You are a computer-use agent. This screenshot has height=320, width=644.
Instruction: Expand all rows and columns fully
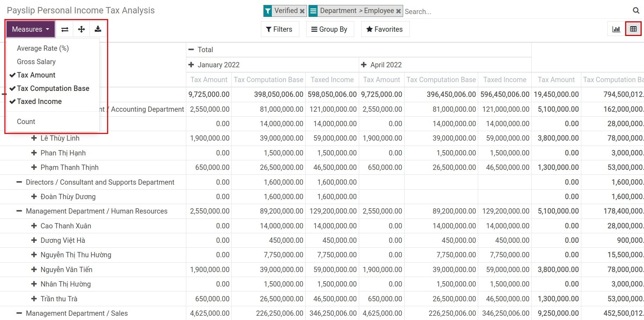click(81, 29)
